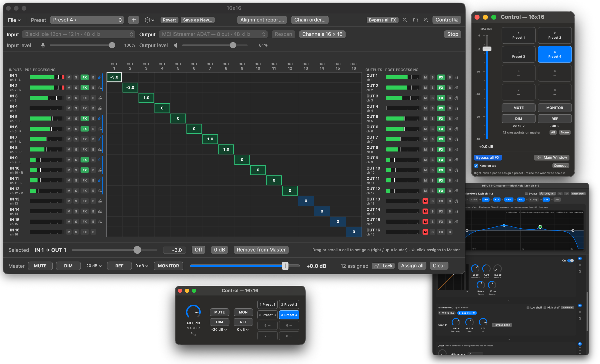This screenshot has width=600, height=364.
Task: Click the expand arrows under MASTER in the compact Control window
Action: click(x=193, y=334)
